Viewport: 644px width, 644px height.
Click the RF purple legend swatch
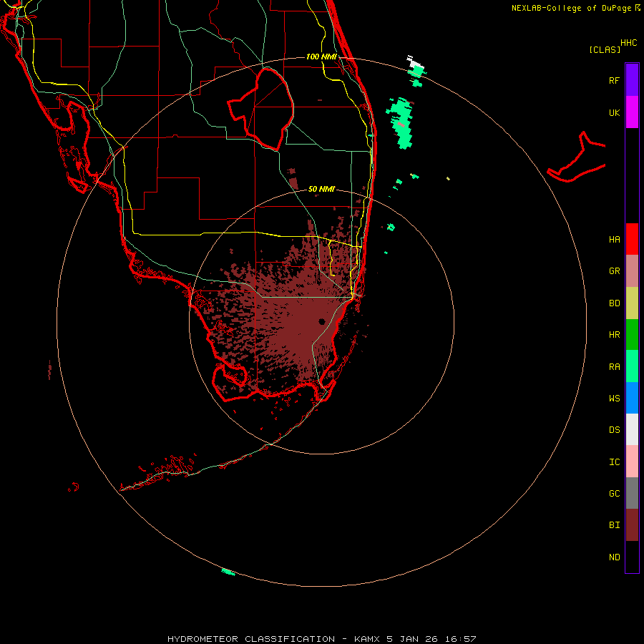[x=632, y=80]
